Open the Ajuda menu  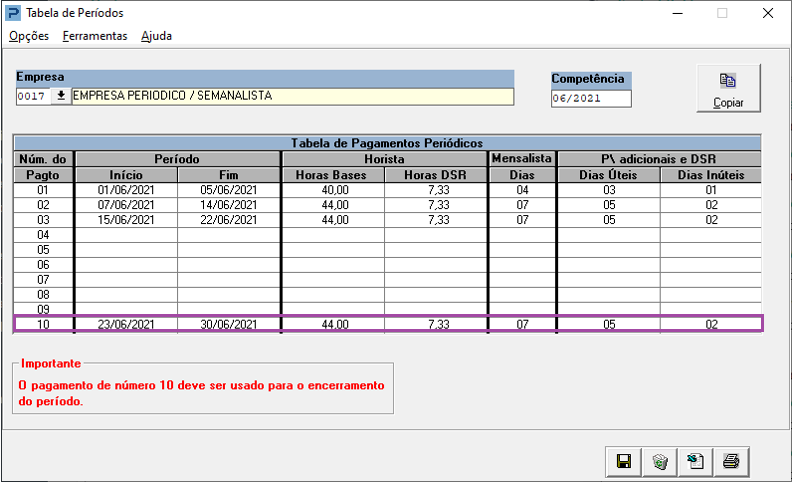coord(156,36)
